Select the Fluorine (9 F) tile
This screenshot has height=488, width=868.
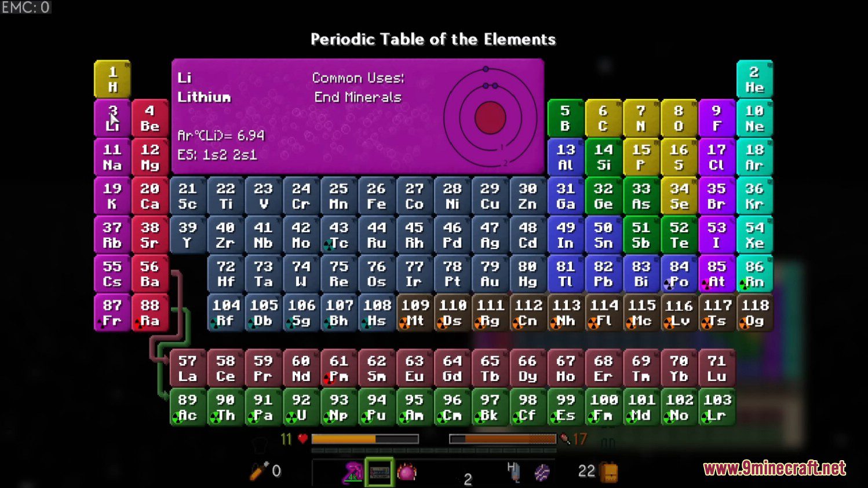click(x=717, y=118)
